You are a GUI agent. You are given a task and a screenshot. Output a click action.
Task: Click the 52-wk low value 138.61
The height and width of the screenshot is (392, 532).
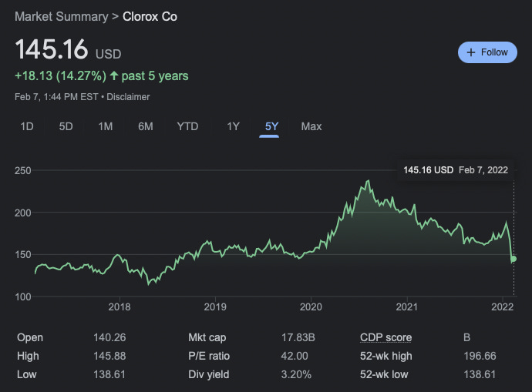(x=480, y=374)
